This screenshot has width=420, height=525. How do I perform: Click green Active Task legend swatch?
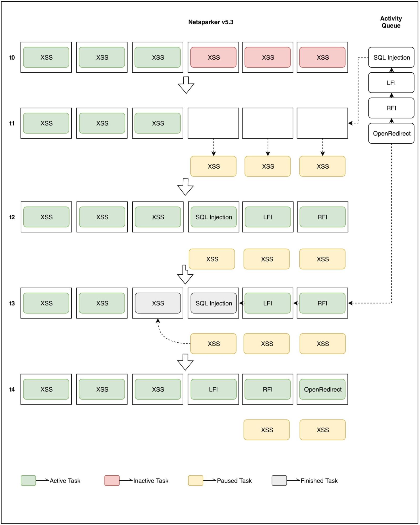click(28, 480)
